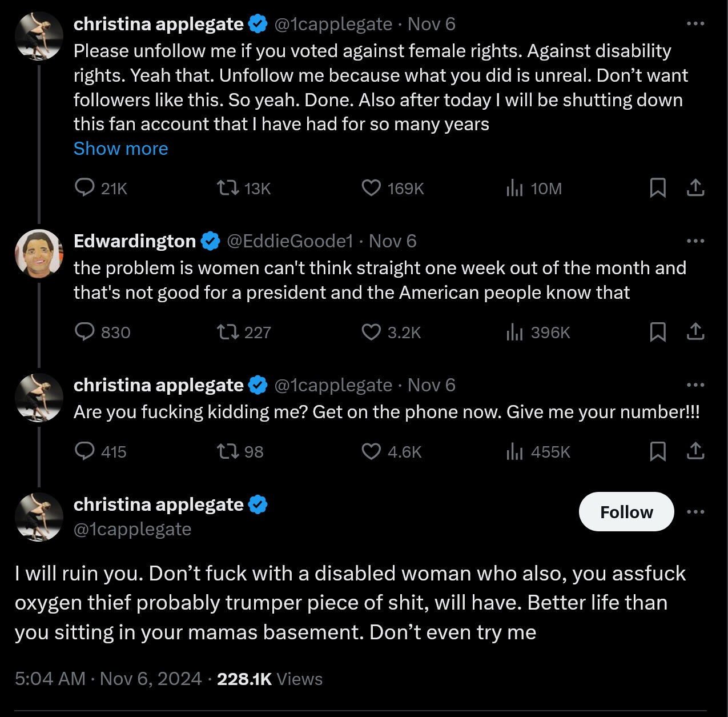Open Edwardington's profile picture
728x717 pixels.
coord(39,254)
